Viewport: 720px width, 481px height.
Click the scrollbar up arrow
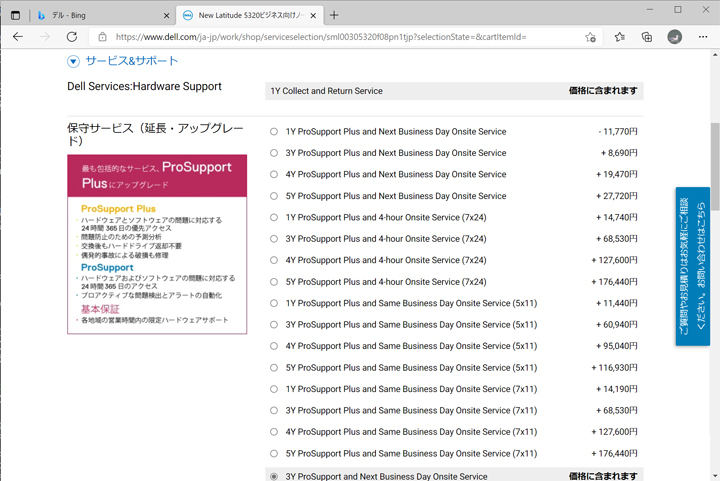715,55
